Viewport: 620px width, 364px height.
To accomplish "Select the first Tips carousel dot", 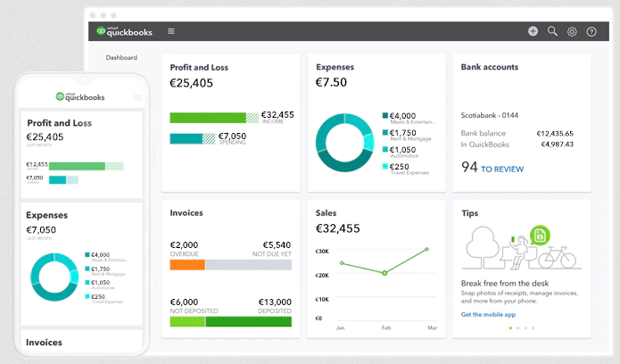I will [x=510, y=328].
